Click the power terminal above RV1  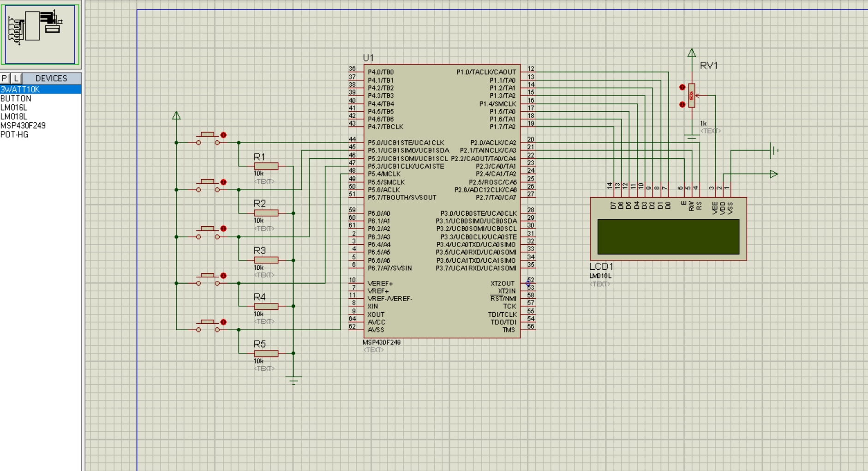[691, 53]
